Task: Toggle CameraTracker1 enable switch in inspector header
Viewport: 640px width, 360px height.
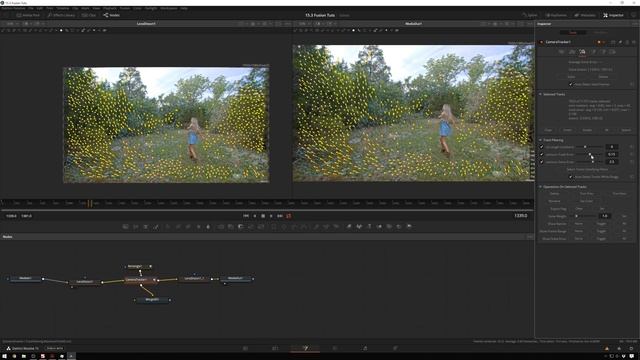Action: [x=541, y=42]
